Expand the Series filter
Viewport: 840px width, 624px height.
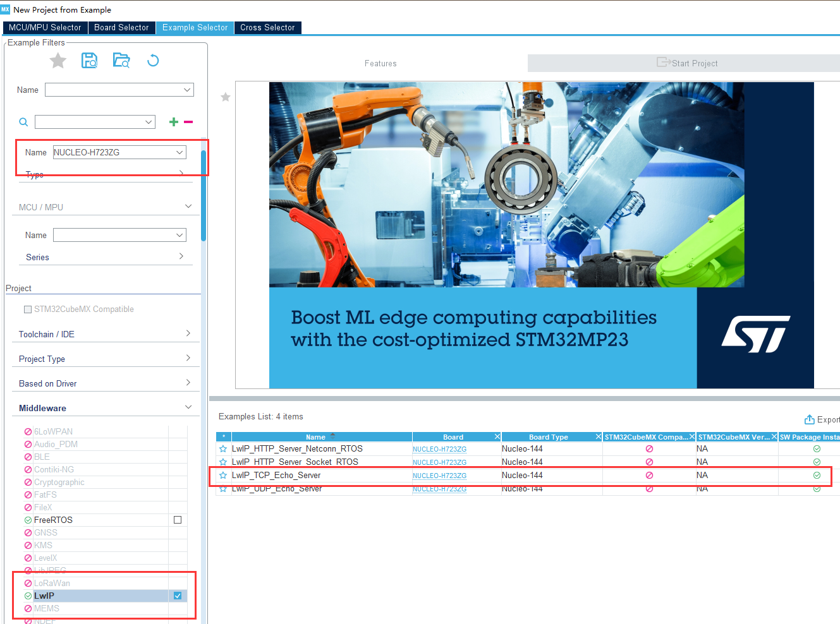[181, 256]
